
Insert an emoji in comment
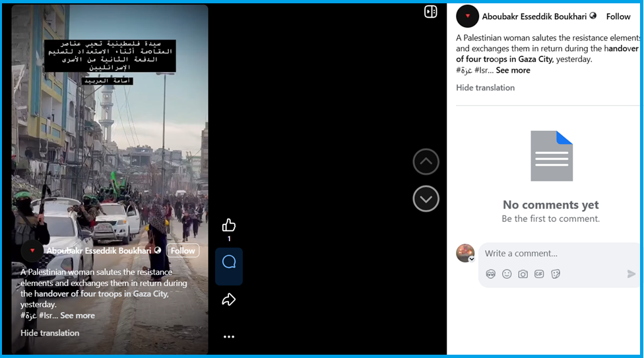click(507, 273)
